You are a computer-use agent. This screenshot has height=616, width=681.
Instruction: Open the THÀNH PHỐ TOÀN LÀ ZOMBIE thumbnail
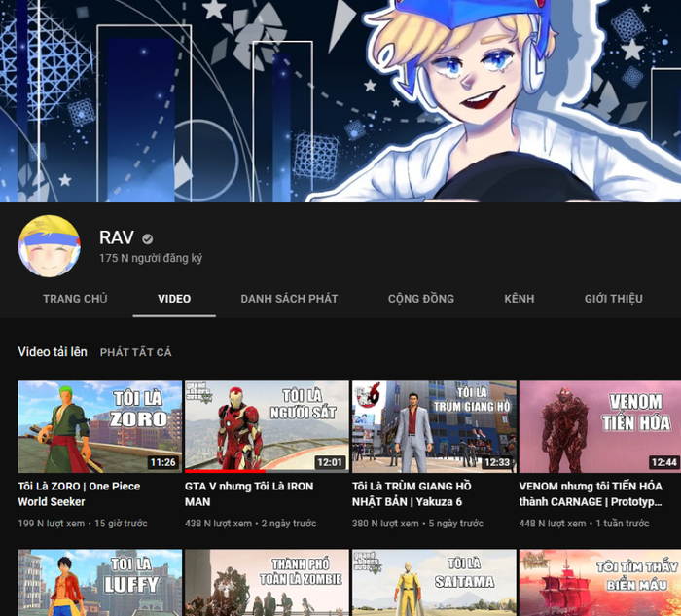[x=267, y=583]
